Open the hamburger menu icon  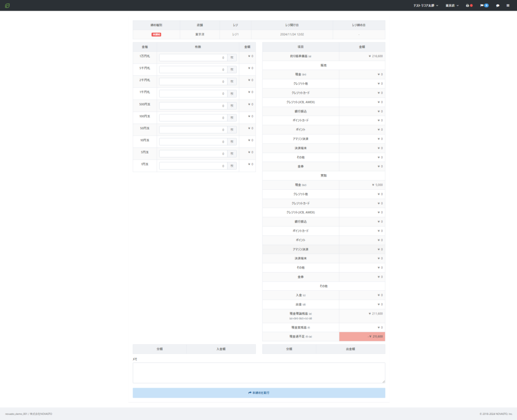pos(508,6)
